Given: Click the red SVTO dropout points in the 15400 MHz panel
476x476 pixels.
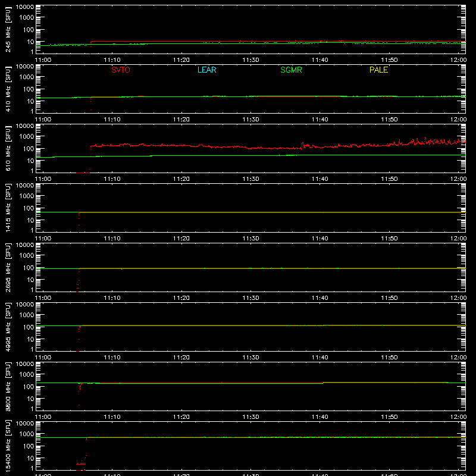Looking at the screenshot, I should tap(81, 464).
